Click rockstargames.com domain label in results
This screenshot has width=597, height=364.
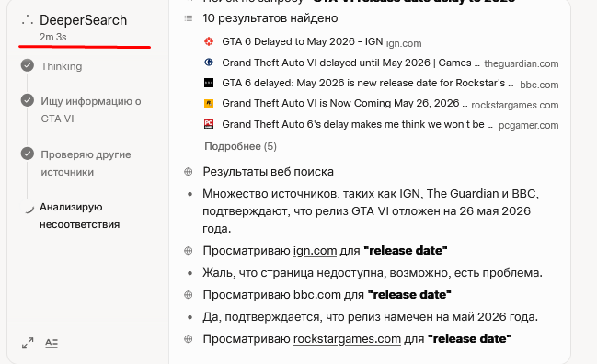tap(515, 105)
